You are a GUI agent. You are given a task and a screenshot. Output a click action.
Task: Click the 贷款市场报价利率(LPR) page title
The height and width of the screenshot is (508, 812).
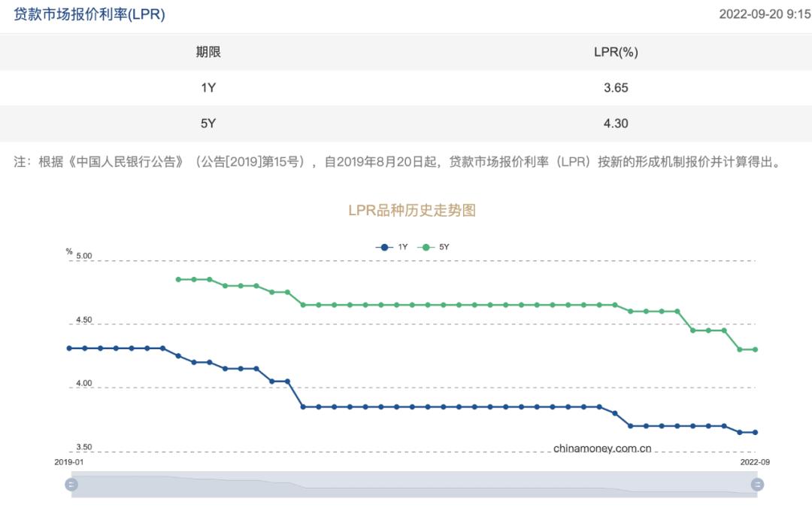[89, 14]
